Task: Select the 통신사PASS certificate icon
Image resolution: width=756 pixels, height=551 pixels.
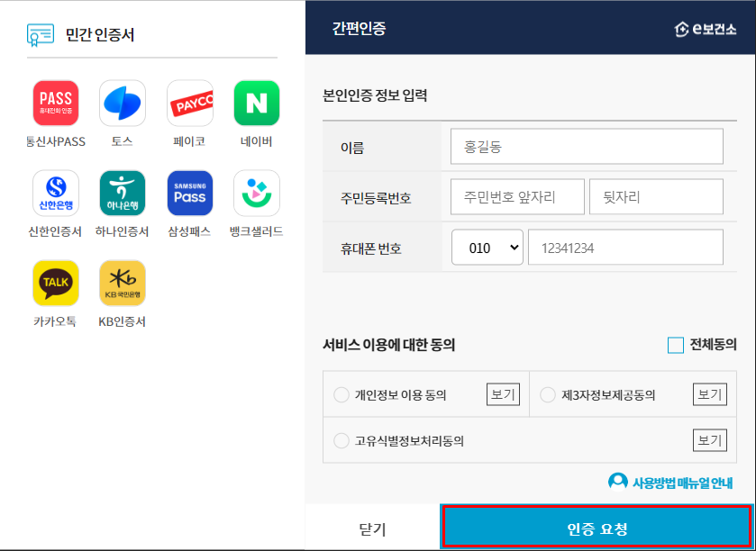Action: coord(56,103)
